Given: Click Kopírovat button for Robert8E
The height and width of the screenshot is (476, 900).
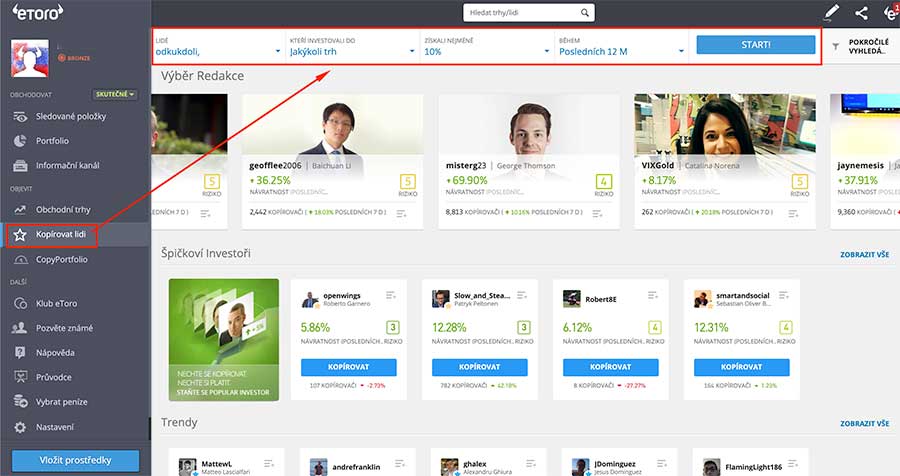Looking at the screenshot, I should point(610,367).
